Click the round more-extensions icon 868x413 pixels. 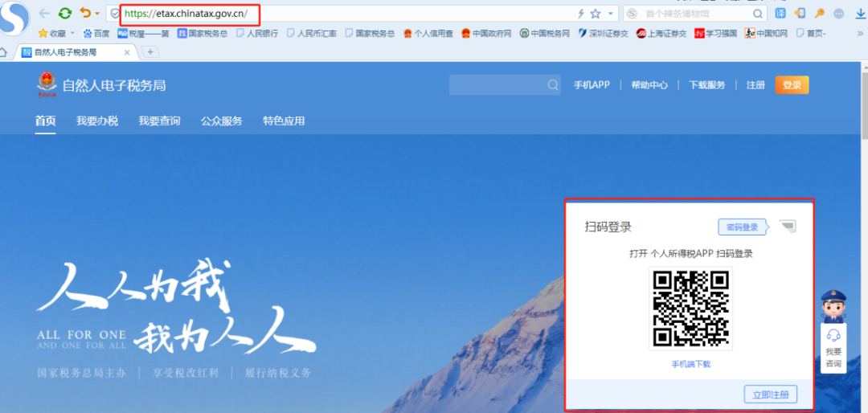[x=838, y=14]
